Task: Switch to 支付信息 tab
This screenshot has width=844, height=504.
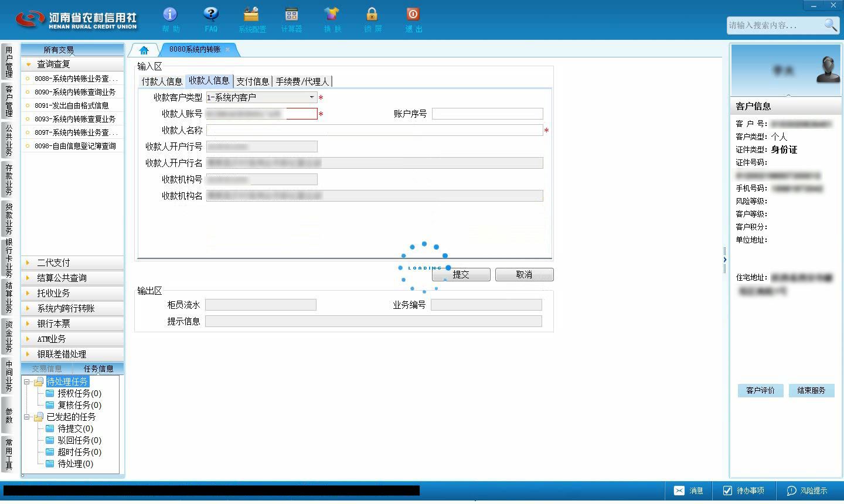Action: tap(253, 81)
